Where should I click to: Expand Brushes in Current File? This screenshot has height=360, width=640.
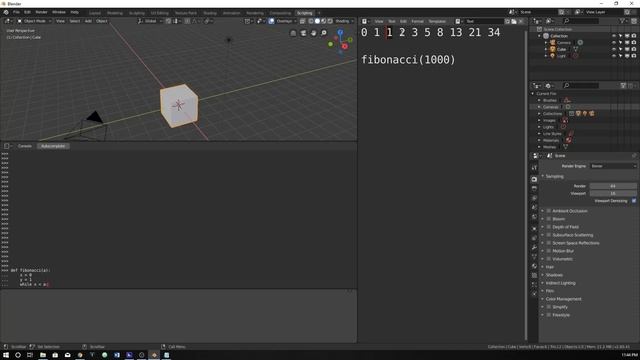(539, 100)
